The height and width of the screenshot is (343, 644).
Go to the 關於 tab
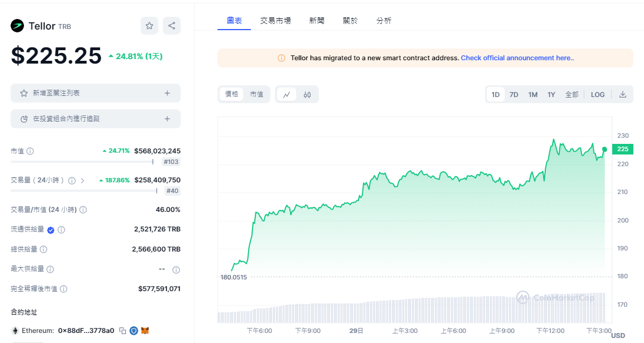click(350, 21)
